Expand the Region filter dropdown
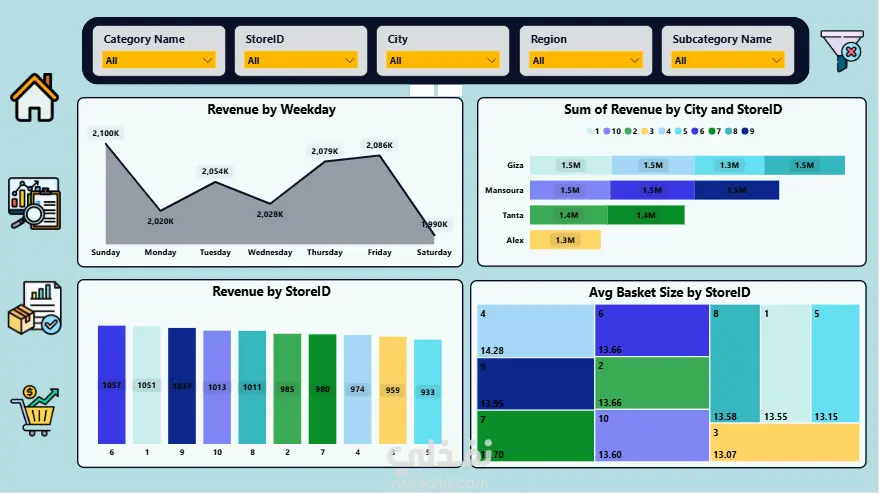 [586, 60]
